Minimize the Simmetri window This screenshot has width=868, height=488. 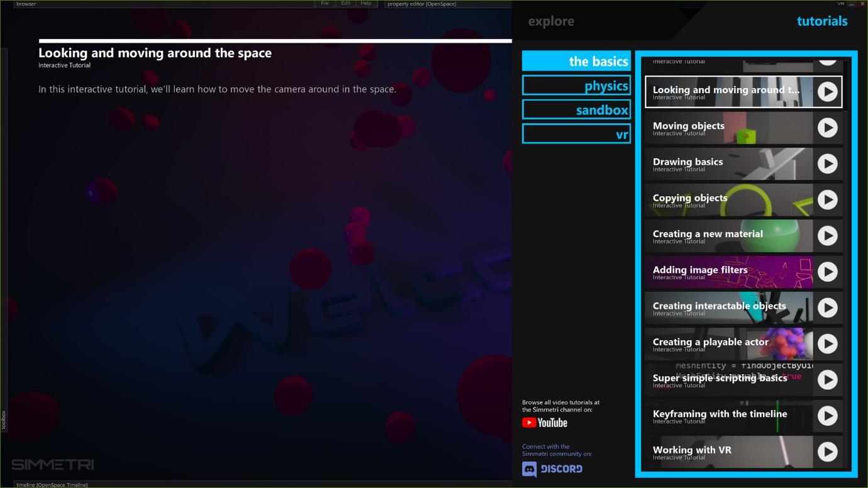(x=852, y=4)
